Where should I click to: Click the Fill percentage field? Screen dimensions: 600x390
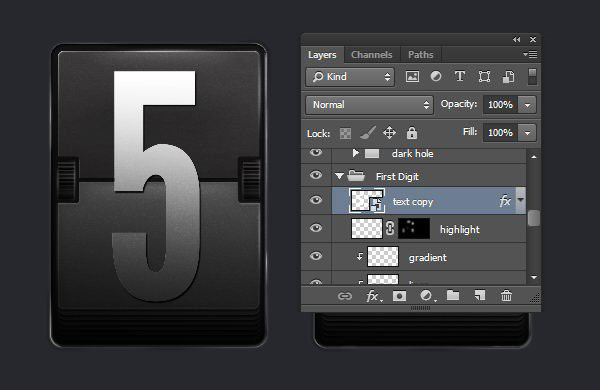click(x=500, y=133)
